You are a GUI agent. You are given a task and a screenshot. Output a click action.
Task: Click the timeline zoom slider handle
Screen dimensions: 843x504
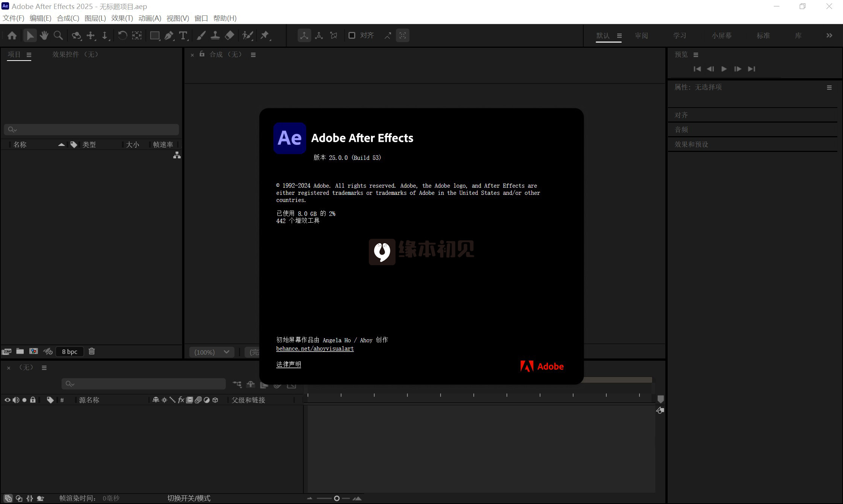(336, 498)
